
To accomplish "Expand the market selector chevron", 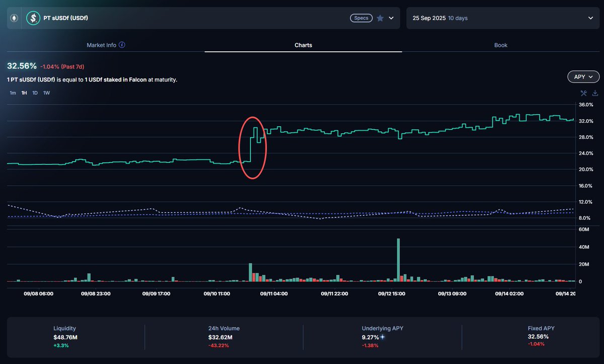I will (x=391, y=18).
